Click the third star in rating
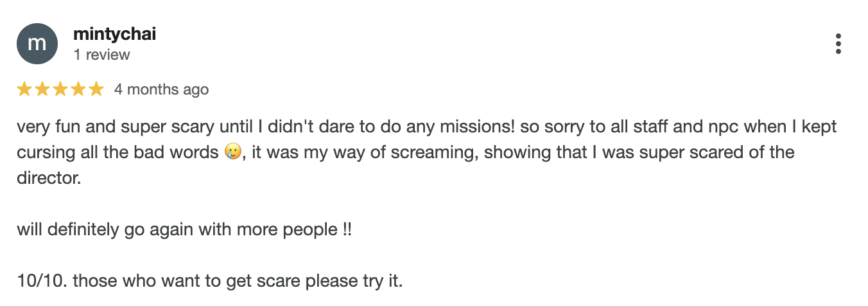 coord(60,89)
